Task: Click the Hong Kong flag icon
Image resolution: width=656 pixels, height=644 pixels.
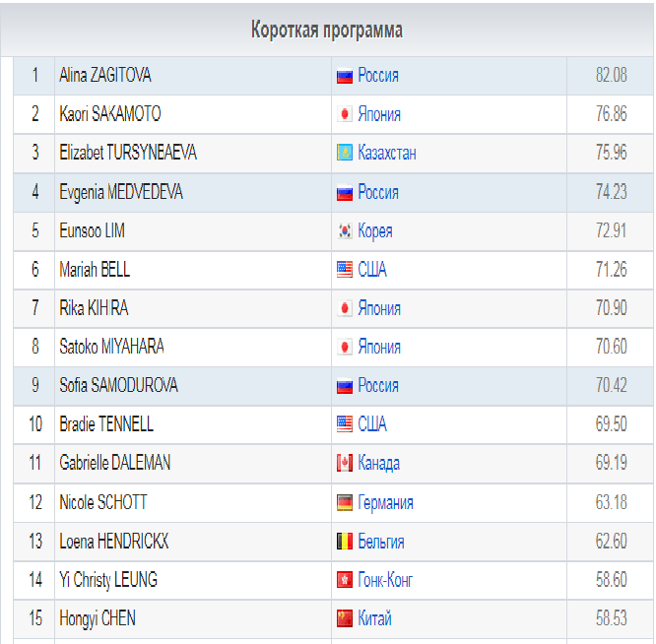Action: coord(345,581)
